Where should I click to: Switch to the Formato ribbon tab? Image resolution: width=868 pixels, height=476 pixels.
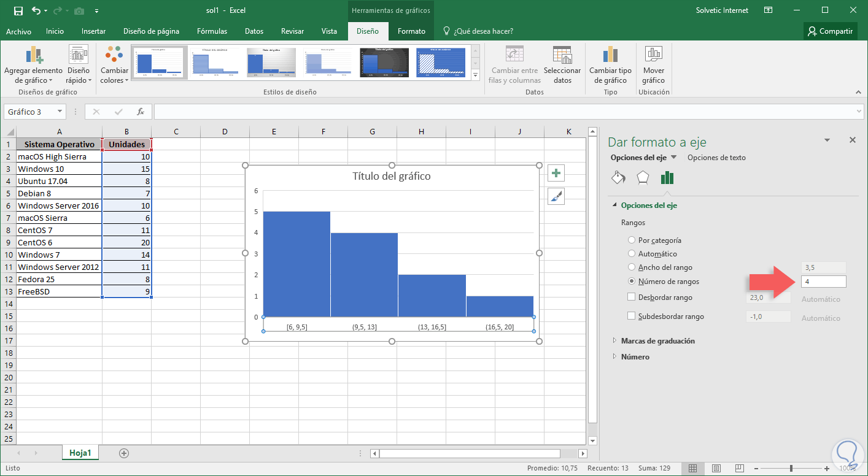click(x=411, y=31)
